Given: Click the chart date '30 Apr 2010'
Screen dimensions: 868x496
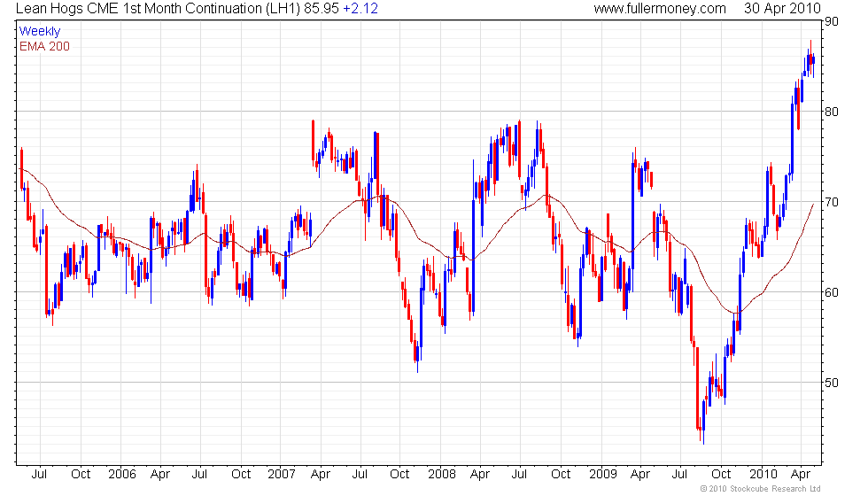Looking at the screenshot, I should (x=782, y=9).
